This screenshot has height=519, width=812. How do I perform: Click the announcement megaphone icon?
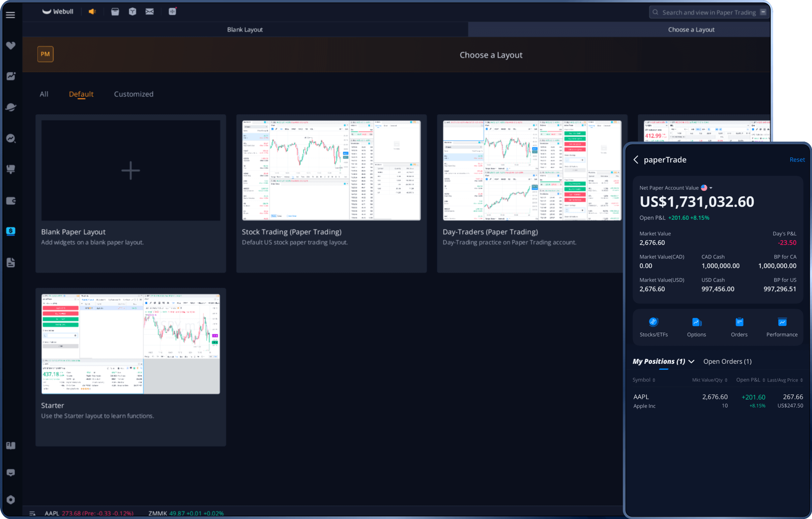click(92, 12)
